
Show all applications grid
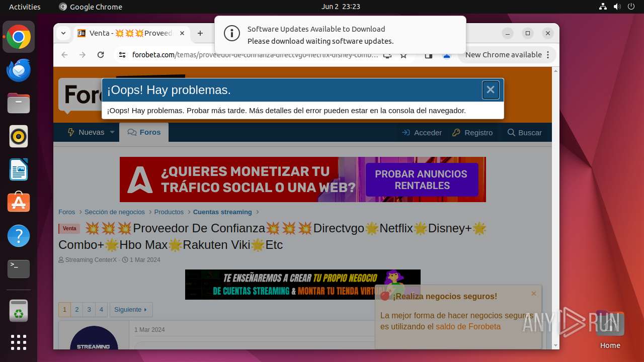[19, 342]
